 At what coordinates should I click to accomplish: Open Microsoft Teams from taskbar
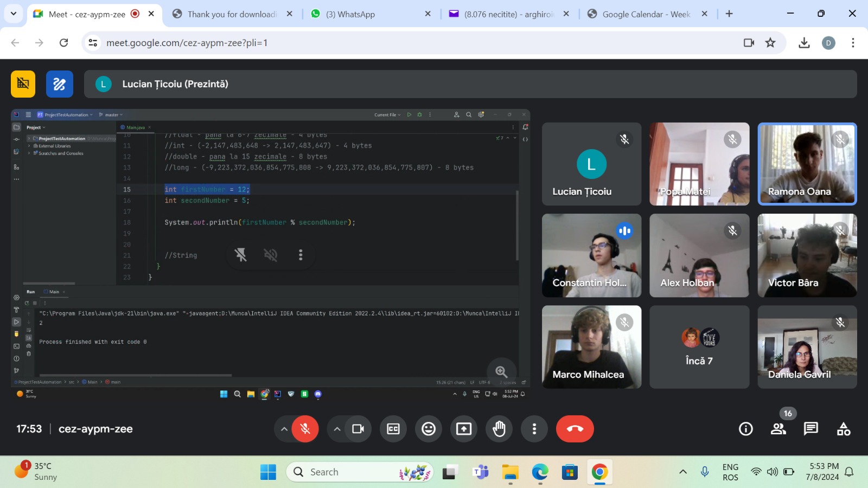coord(480,472)
